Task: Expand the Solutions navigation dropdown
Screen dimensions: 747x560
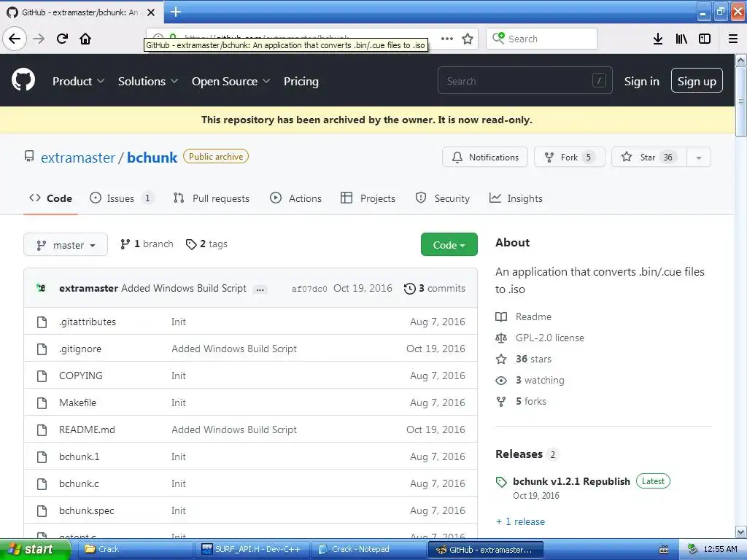Action: [x=148, y=82]
